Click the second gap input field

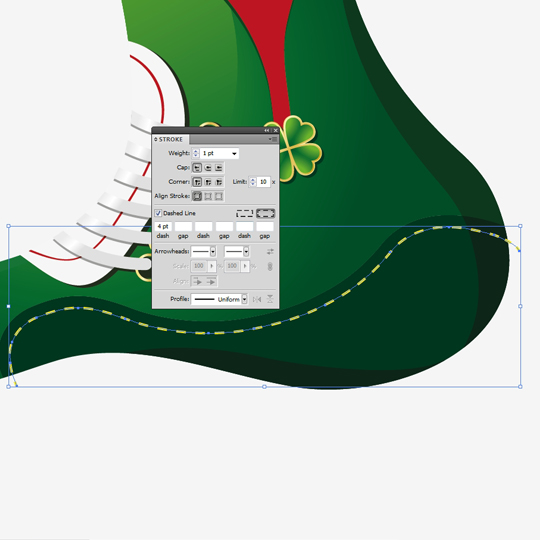click(224, 226)
